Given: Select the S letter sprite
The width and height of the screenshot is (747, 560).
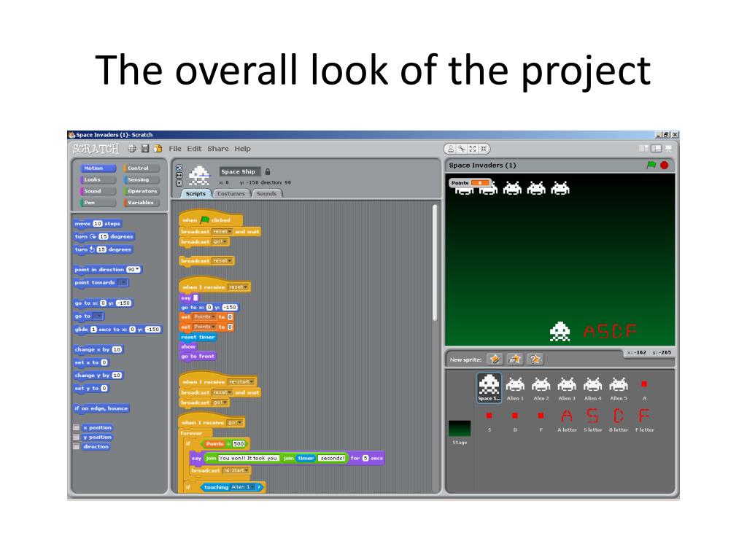Looking at the screenshot, I should (x=592, y=419).
